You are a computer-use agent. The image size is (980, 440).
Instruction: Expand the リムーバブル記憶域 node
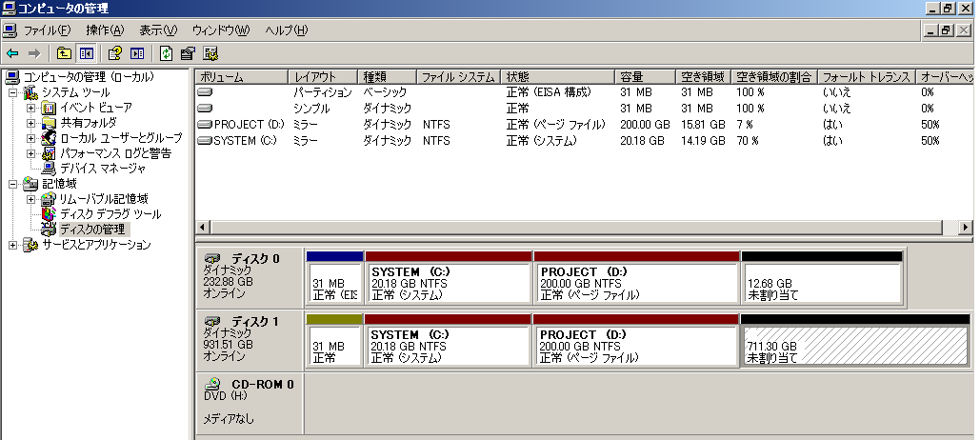(30, 199)
